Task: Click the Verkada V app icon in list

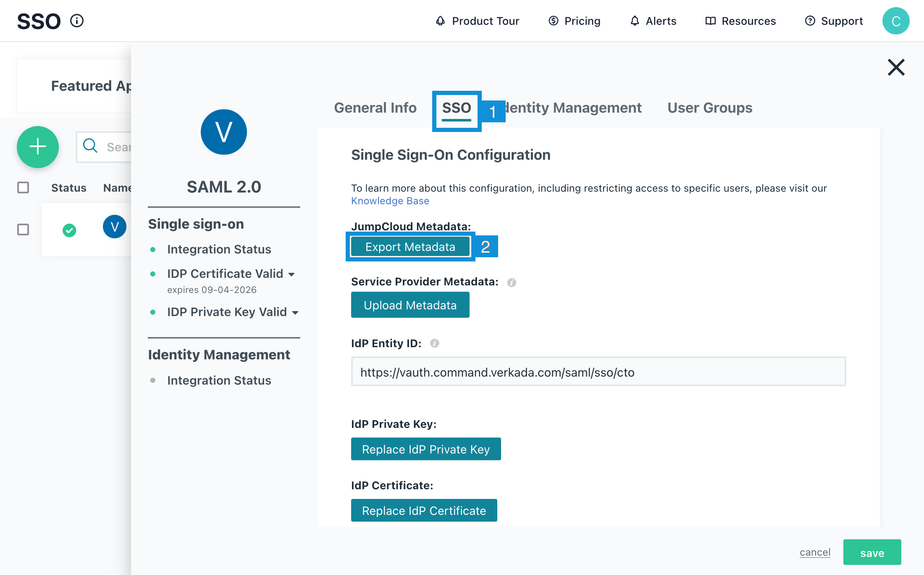Action: pyautogui.click(x=114, y=227)
